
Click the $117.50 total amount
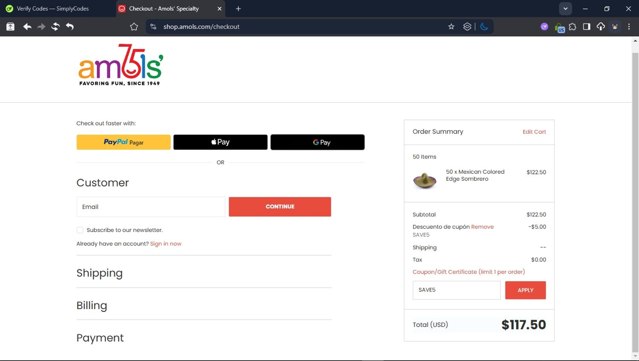coord(524,325)
